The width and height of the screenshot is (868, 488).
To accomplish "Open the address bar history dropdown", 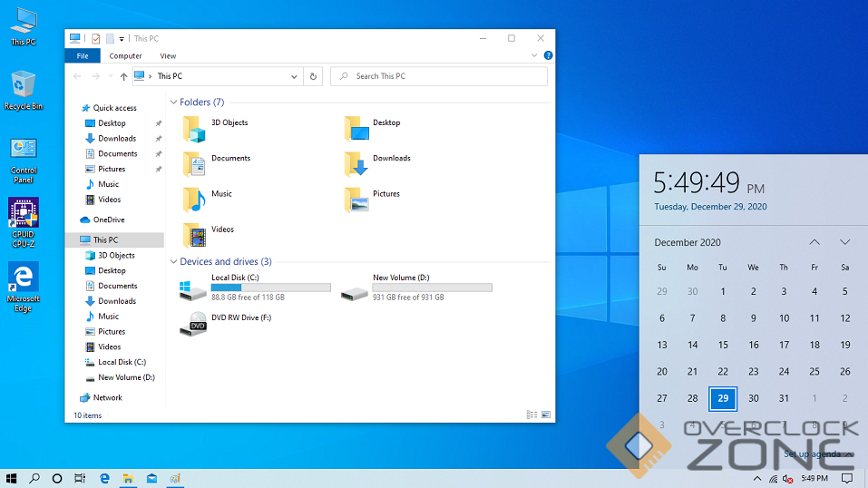I will click(x=294, y=77).
